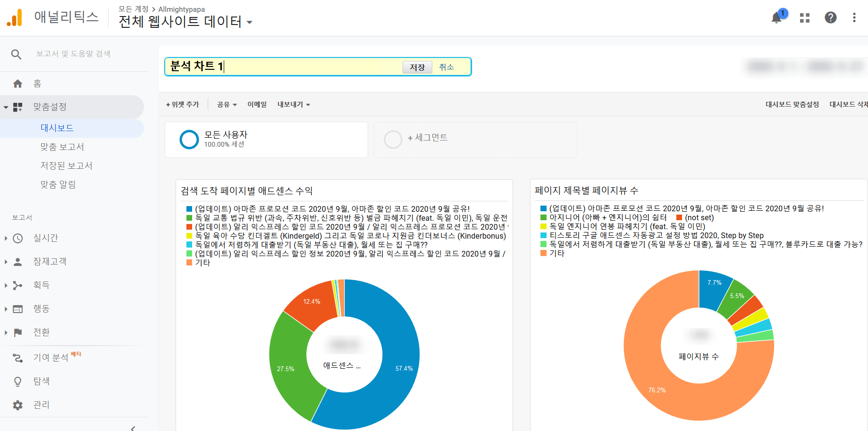Open 저장된 보고서 in the sidebar
The width and height of the screenshot is (868, 431).
coord(67,166)
